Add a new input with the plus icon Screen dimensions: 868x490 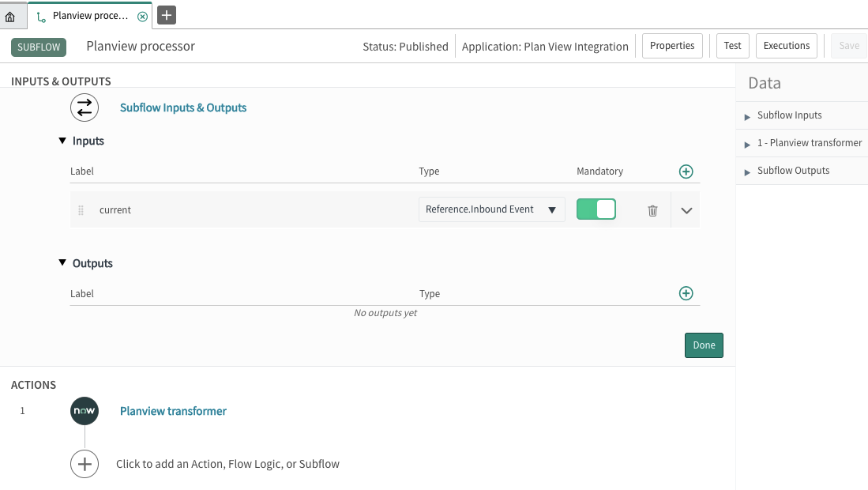[686, 171]
